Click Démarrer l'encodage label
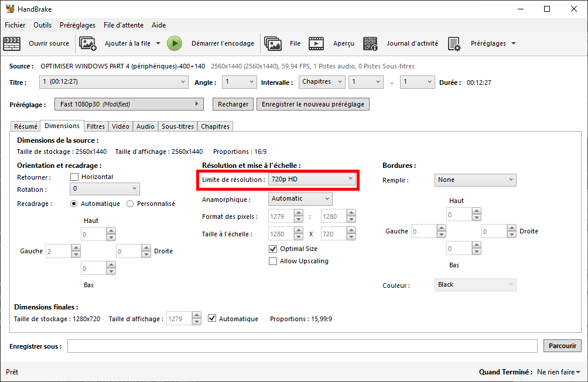 pyautogui.click(x=223, y=43)
